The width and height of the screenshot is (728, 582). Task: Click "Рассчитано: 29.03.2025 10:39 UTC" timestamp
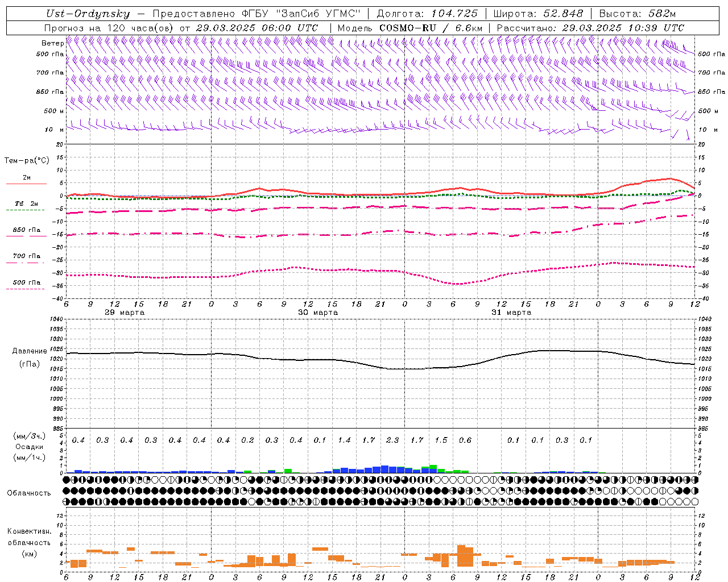pos(590,28)
